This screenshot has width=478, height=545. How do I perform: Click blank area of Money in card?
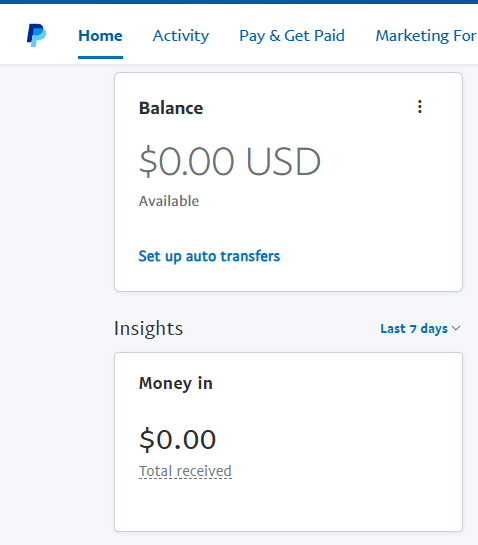coord(348,452)
